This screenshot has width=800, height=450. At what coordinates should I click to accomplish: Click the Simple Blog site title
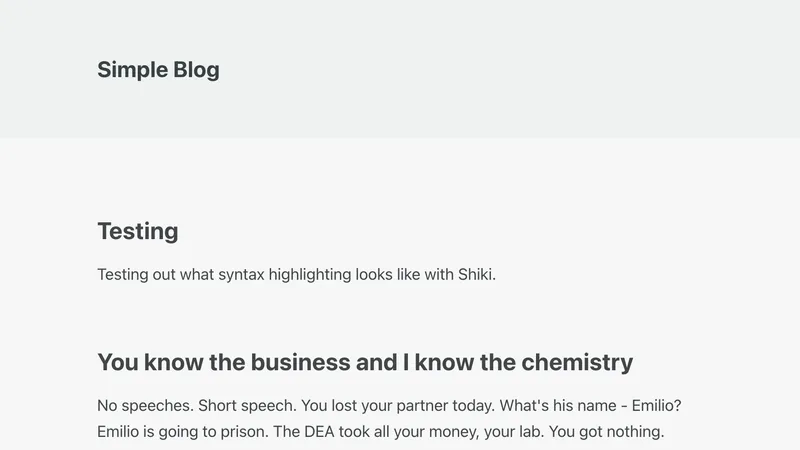158,70
